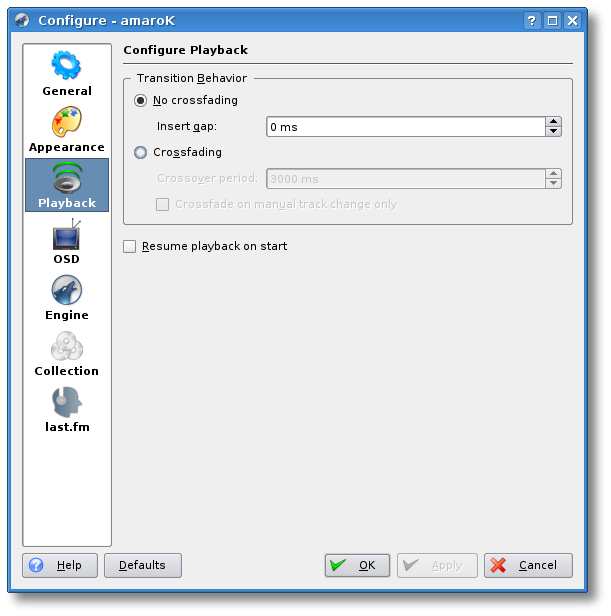Close the Configure amaroK window
611x616 pixels.
572,20
